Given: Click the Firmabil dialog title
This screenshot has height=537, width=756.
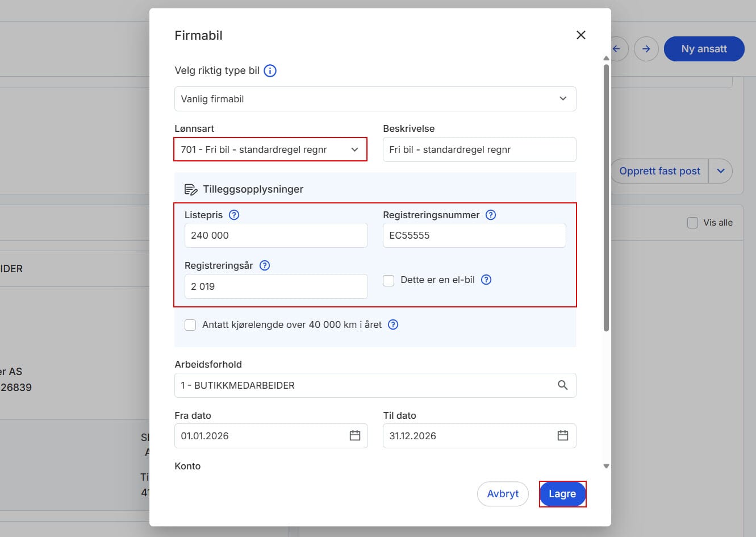Looking at the screenshot, I should pyautogui.click(x=198, y=35).
